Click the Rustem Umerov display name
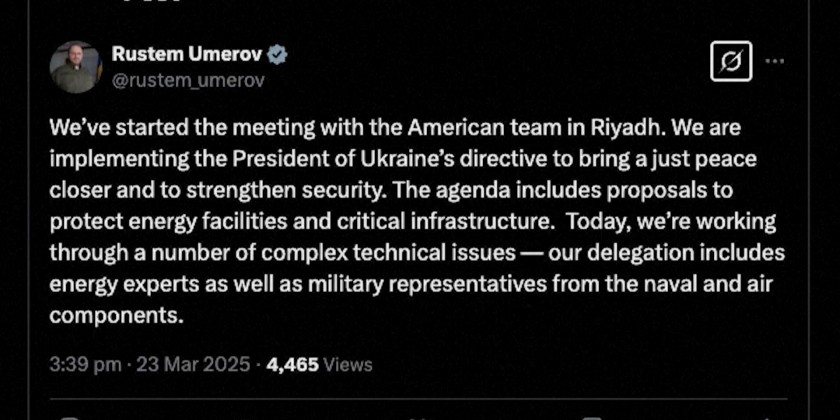The width and height of the screenshot is (840, 420). pos(185,56)
